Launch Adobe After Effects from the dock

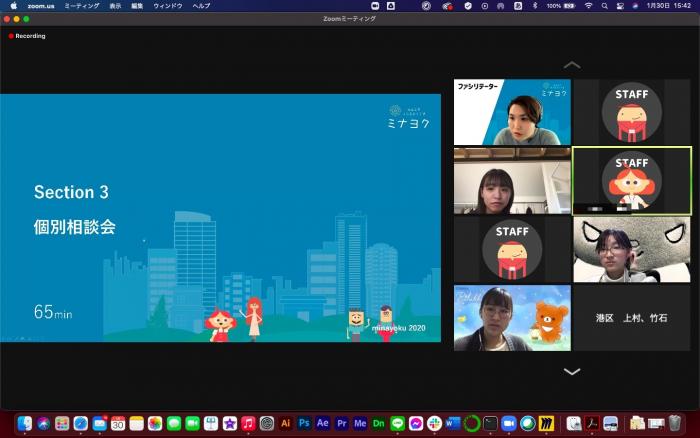323,423
